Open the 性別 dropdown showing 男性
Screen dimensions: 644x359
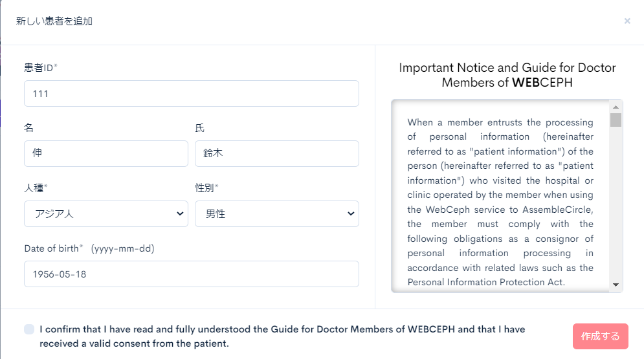(277, 213)
